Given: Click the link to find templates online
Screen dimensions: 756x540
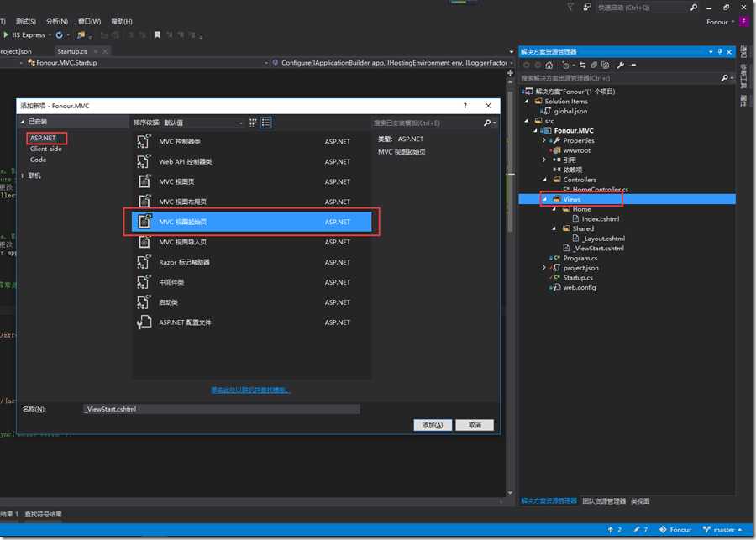Looking at the screenshot, I should [x=251, y=391].
